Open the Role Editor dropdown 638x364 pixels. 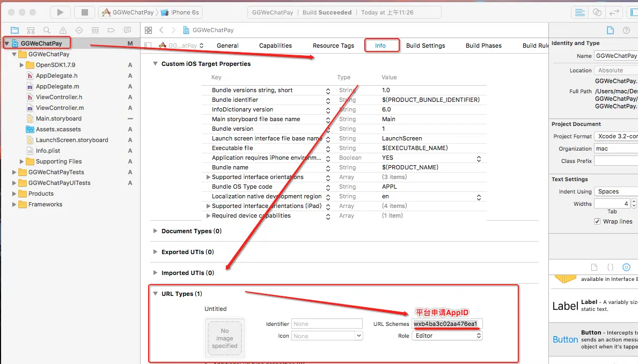[x=447, y=336]
